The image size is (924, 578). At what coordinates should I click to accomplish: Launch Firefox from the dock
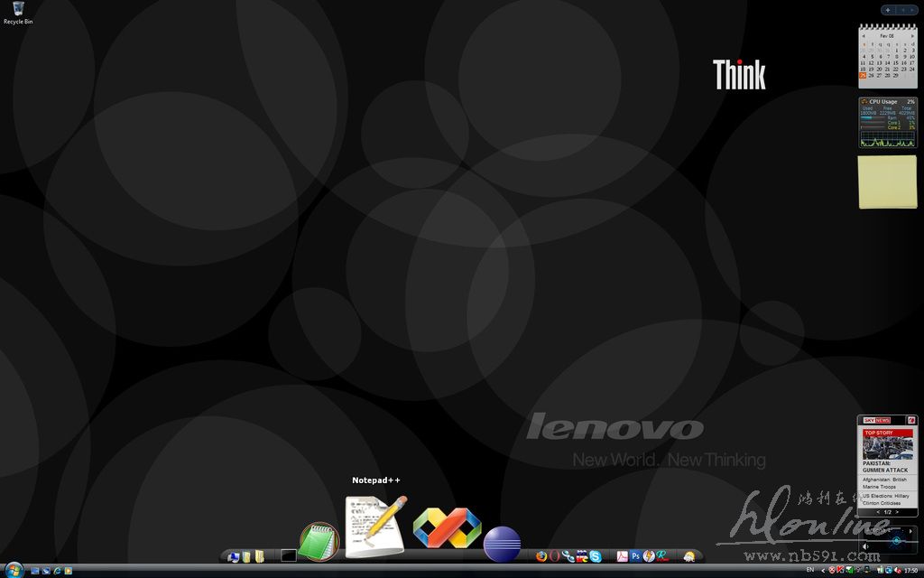541,556
